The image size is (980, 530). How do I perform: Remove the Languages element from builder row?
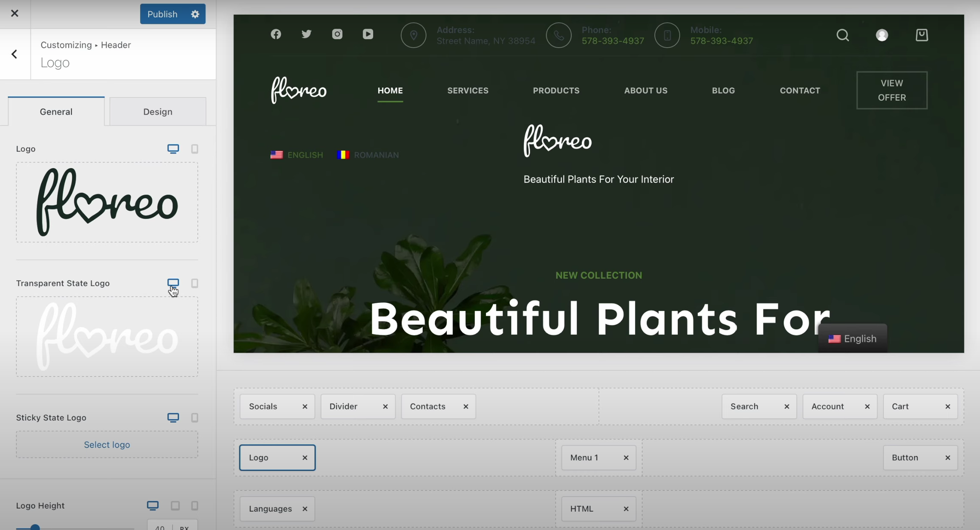click(x=305, y=509)
